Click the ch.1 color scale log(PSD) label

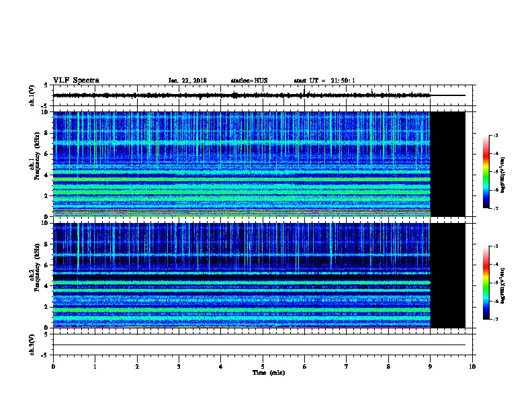(503, 175)
